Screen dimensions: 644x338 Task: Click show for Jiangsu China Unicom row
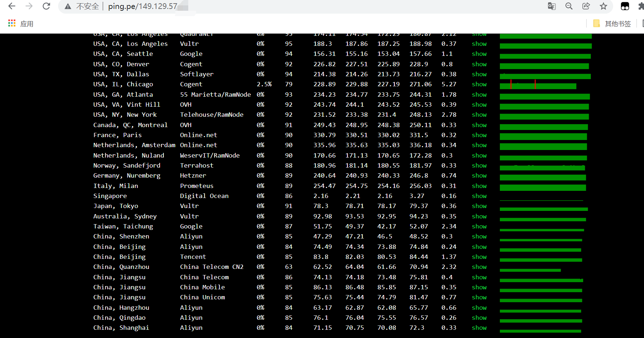pos(479,297)
